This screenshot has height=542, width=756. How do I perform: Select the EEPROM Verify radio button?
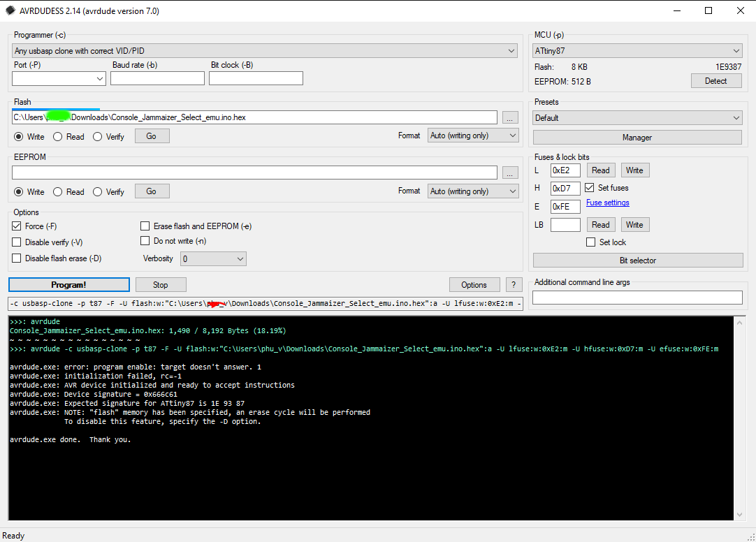click(97, 192)
